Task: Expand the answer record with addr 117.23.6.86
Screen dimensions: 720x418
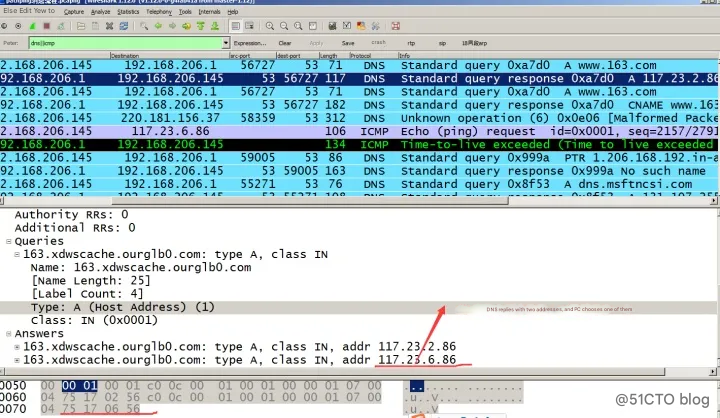Action: click(x=17, y=360)
